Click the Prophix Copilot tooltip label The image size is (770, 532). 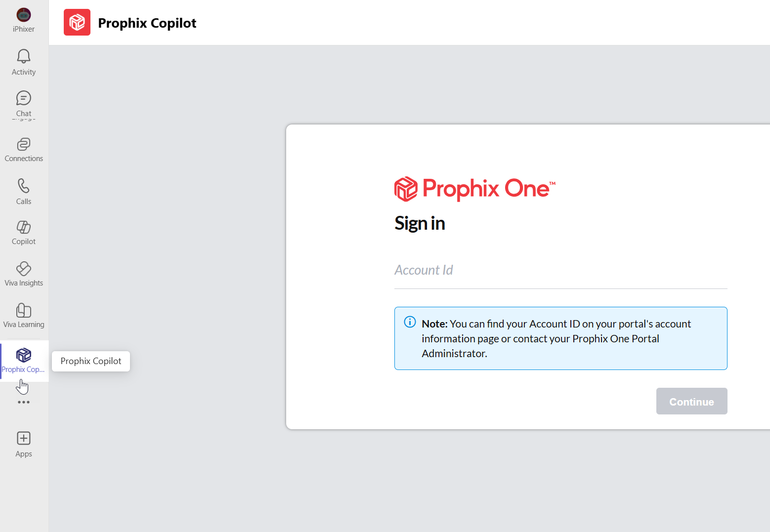click(x=91, y=361)
